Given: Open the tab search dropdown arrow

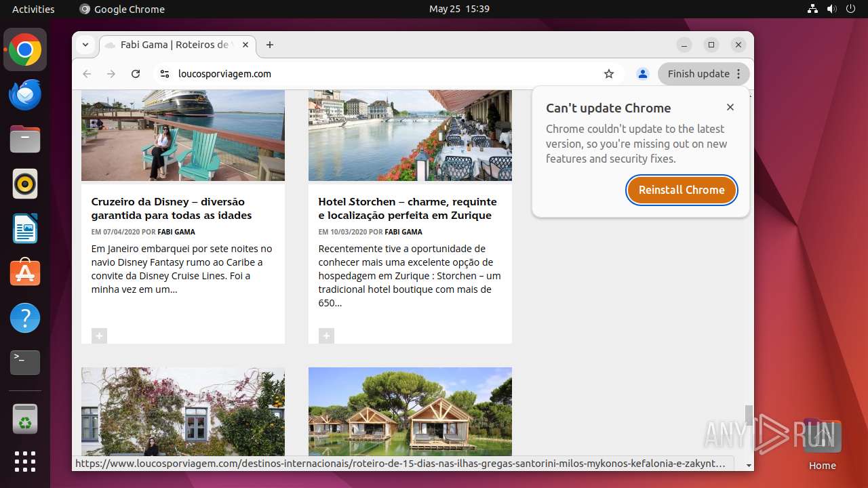Looking at the screenshot, I should (85, 45).
